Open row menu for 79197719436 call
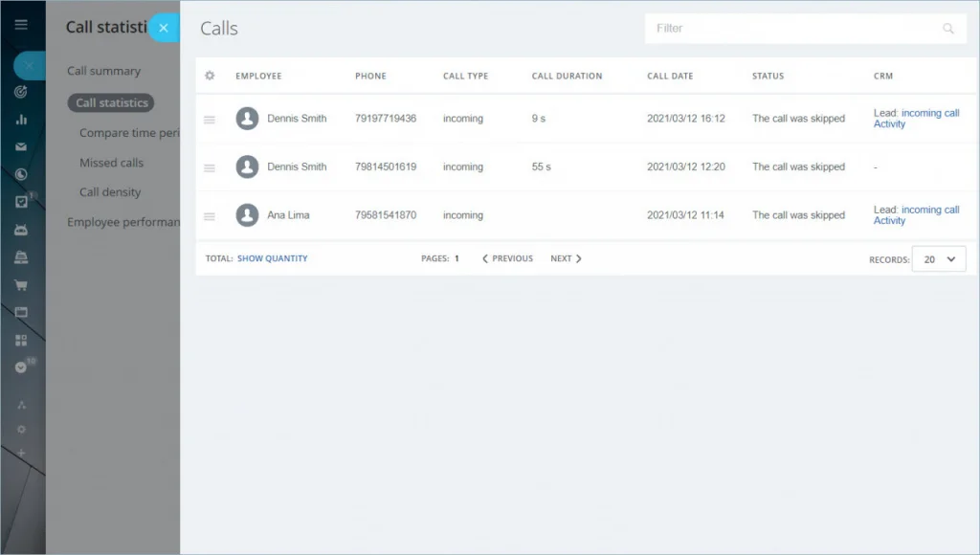 210,119
